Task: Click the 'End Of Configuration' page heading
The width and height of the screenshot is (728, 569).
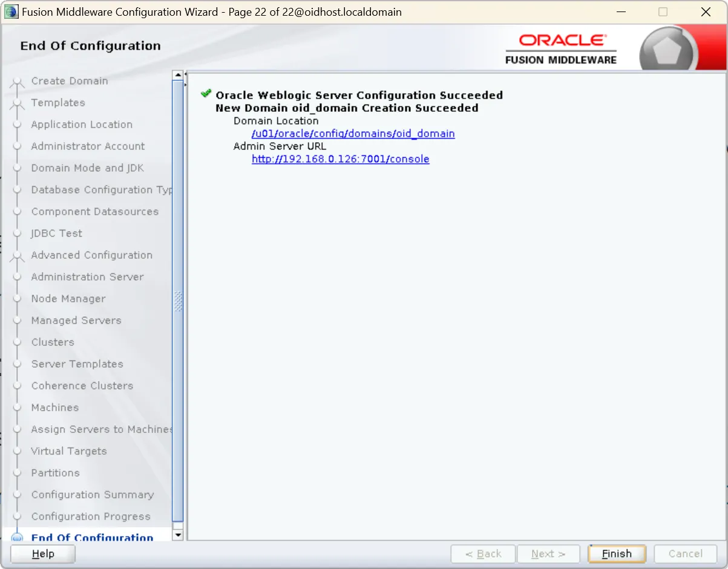Action: tap(91, 46)
